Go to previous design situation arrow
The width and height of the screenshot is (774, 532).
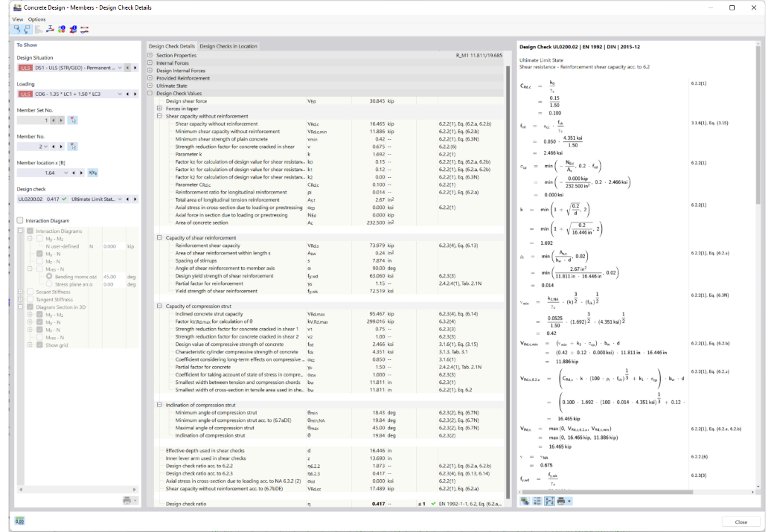(x=127, y=68)
